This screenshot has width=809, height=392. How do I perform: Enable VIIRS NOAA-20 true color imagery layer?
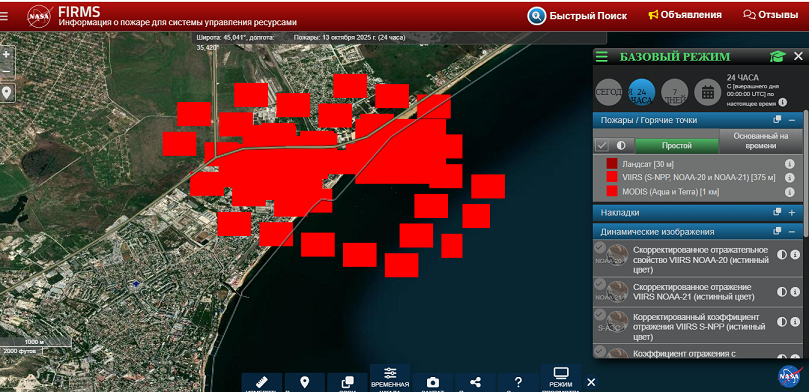coord(600,247)
